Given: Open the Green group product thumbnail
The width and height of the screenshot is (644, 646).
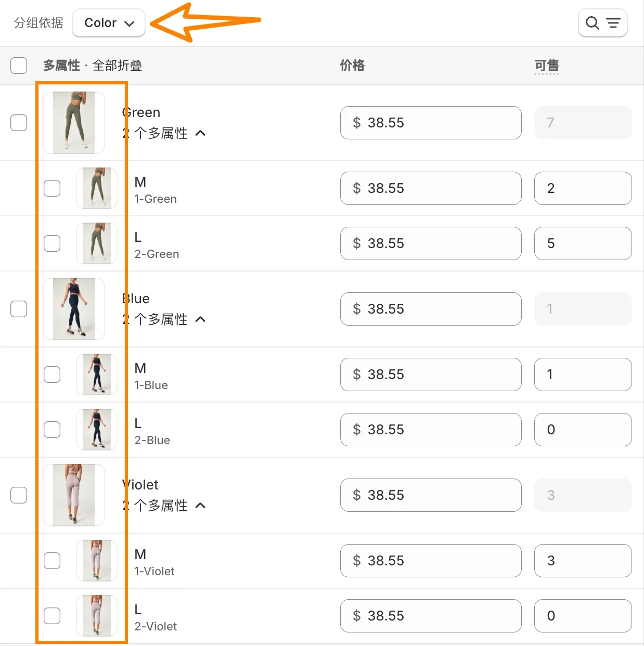Looking at the screenshot, I should [73, 123].
